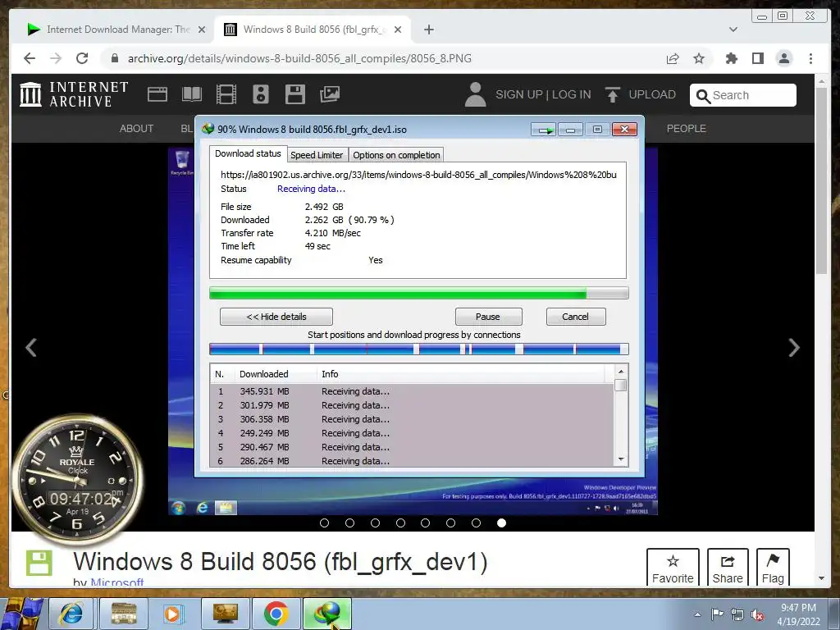Click Chrome taskbar icon
This screenshot has height=630, width=840.
tap(276, 614)
